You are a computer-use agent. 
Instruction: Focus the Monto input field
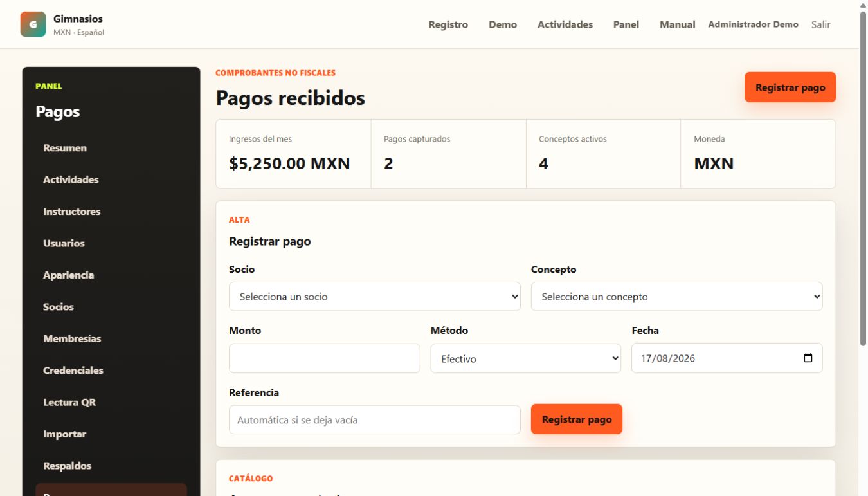325,358
